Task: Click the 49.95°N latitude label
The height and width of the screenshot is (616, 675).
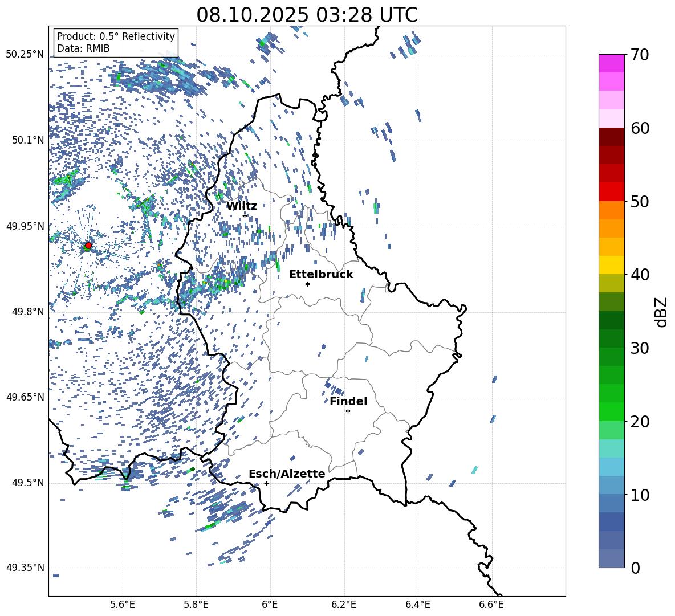Action: tap(25, 226)
